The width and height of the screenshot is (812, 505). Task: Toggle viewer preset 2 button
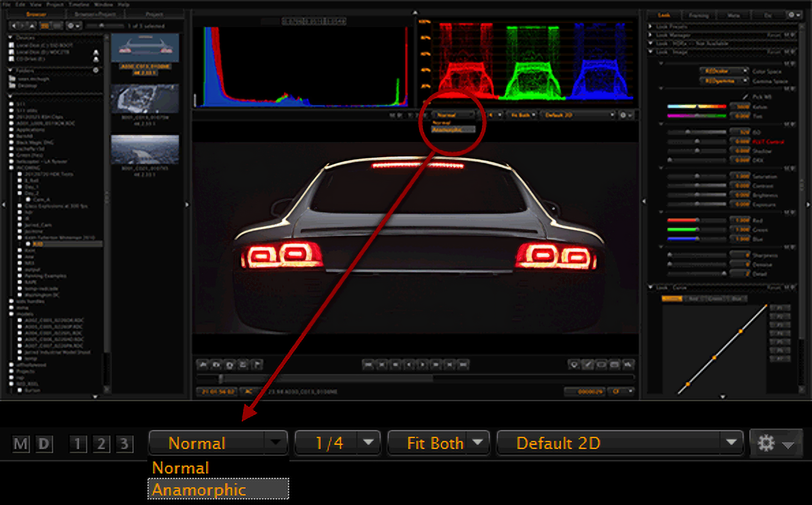pos(101,444)
